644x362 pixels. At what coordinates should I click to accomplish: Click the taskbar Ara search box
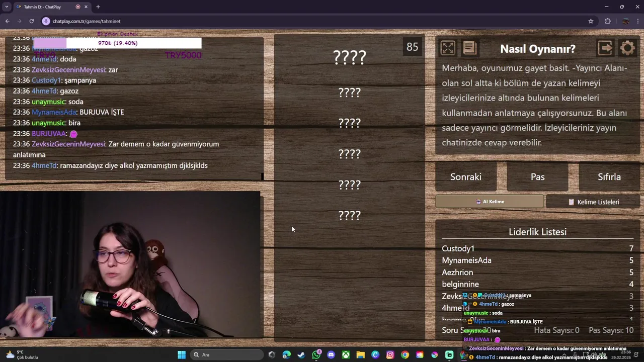point(226,355)
